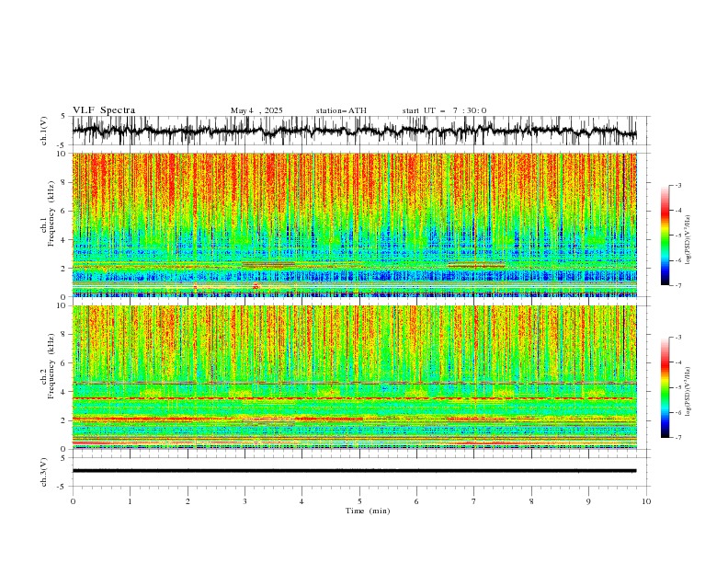This screenshot has height=563, width=728.
Task: Click the ch.1 spectrogram "8" kHz tick label
Action: coord(64,182)
